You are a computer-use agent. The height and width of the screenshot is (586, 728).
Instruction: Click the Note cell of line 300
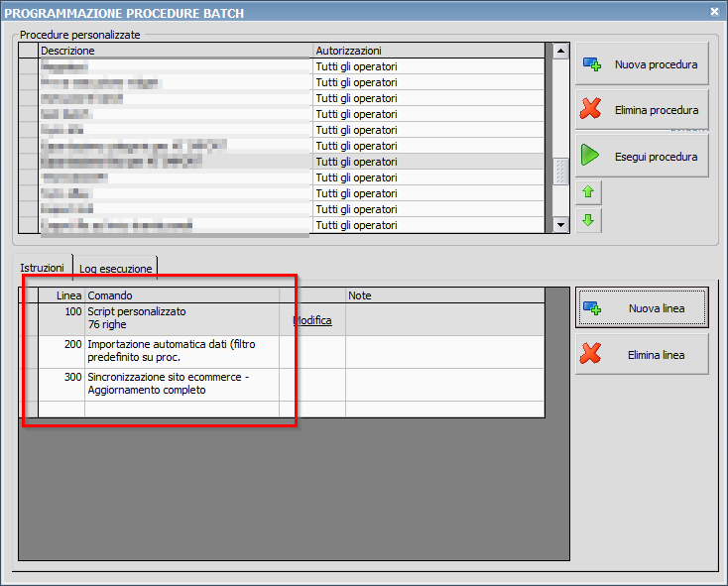pos(444,384)
